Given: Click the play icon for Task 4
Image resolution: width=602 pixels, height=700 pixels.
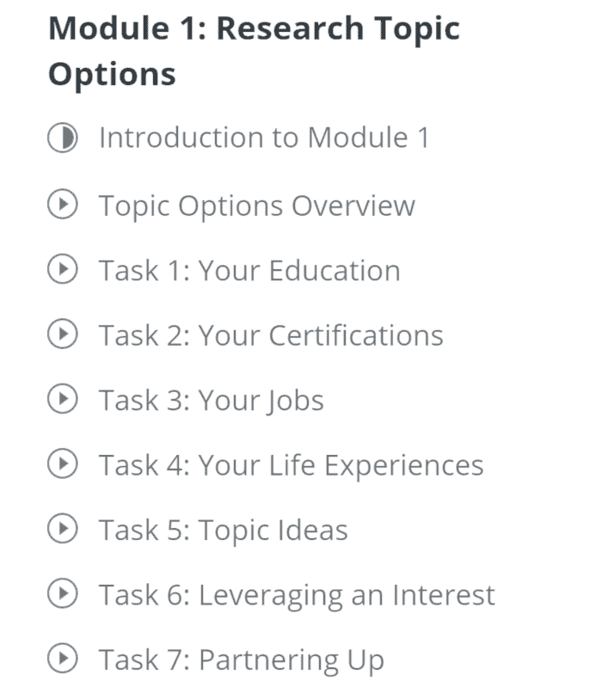Looking at the screenshot, I should tap(63, 464).
